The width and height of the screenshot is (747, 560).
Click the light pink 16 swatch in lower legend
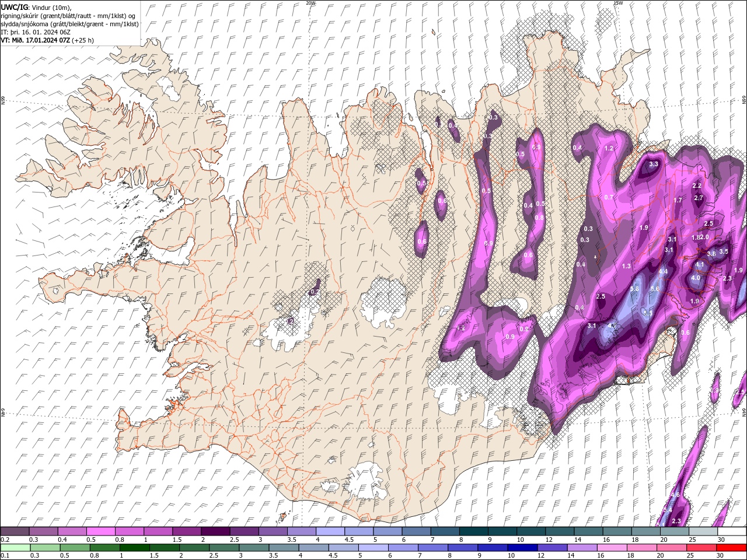[611, 548]
